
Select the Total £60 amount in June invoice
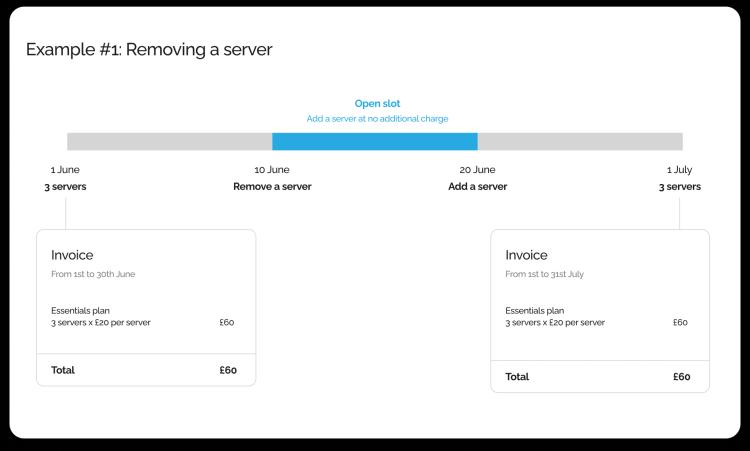[228, 370]
